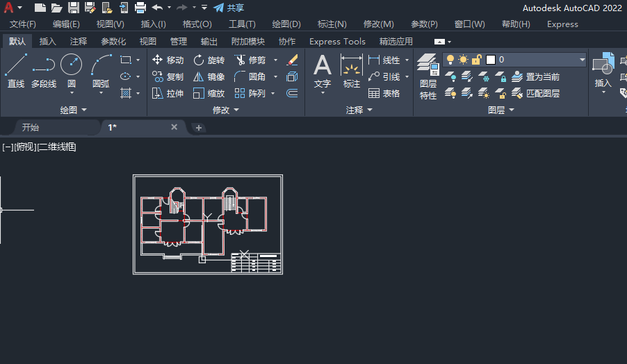Click the Rectangle draw icon

click(126, 60)
